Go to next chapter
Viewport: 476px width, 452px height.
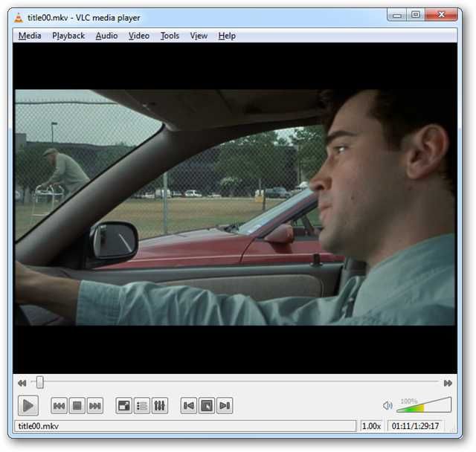pyautogui.click(x=225, y=406)
